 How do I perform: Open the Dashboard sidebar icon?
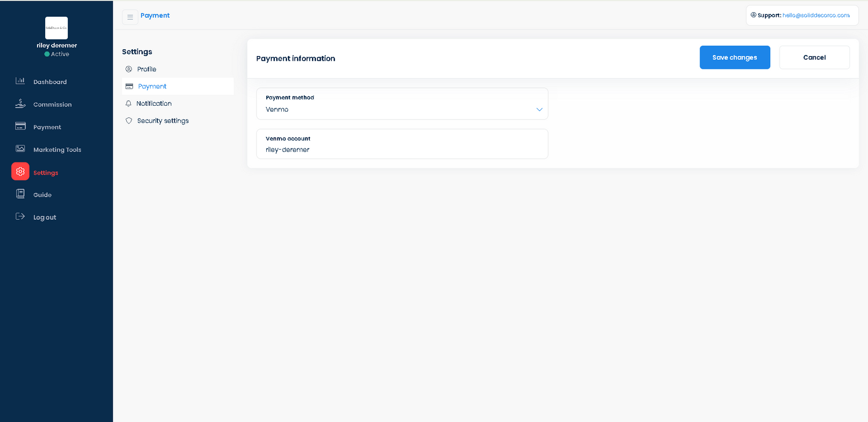(x=20, y=82)
